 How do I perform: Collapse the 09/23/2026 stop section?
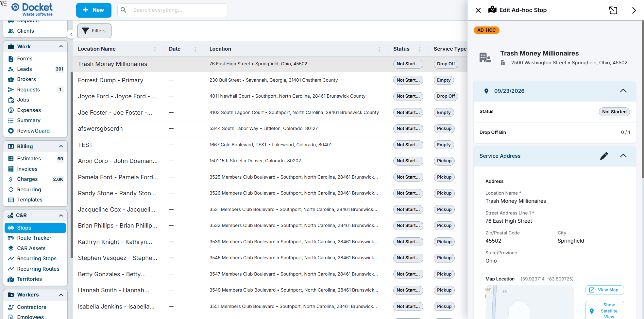coord(623,91)
